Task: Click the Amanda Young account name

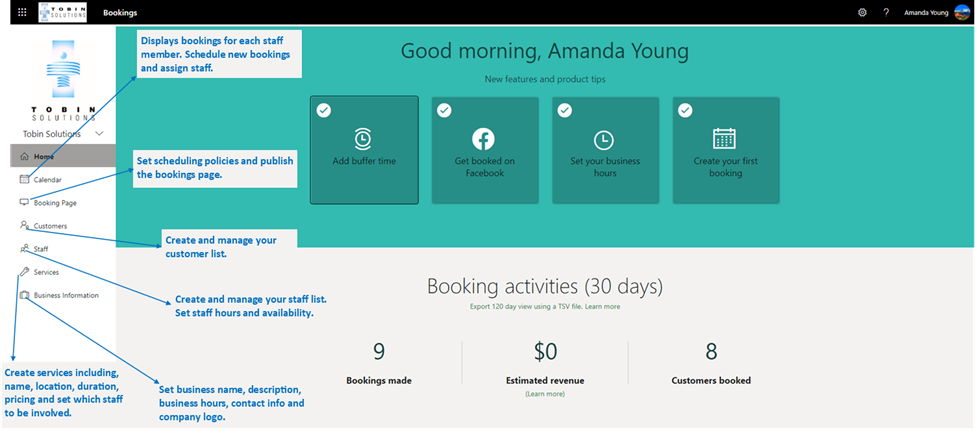Action: [926, 12]
